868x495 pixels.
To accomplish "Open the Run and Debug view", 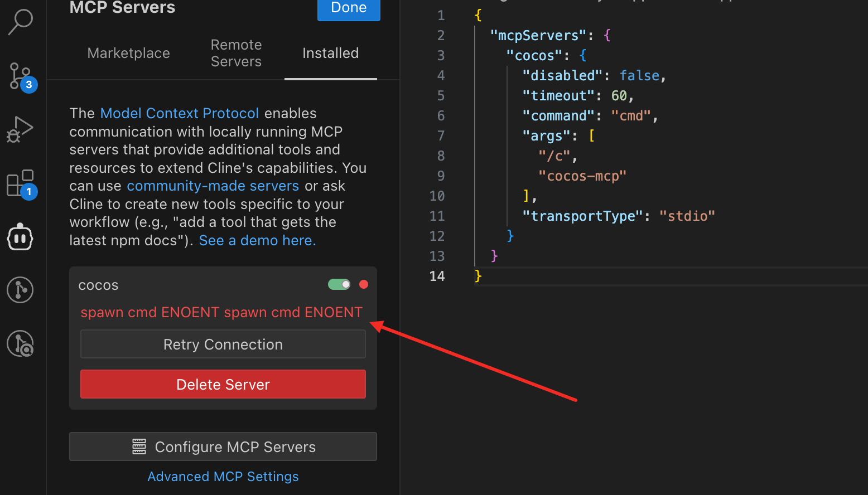I will point(21,129).
